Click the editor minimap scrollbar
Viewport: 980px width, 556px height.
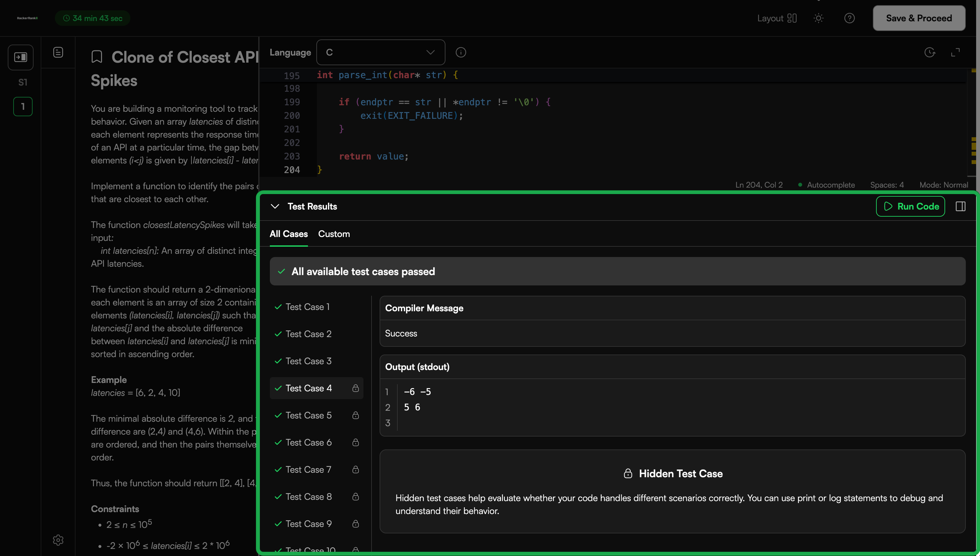(974, 122)
